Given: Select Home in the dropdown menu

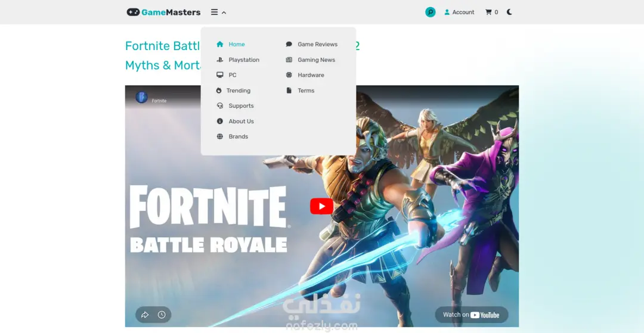Looking at the screenshot, I should (x=237, y=44).
